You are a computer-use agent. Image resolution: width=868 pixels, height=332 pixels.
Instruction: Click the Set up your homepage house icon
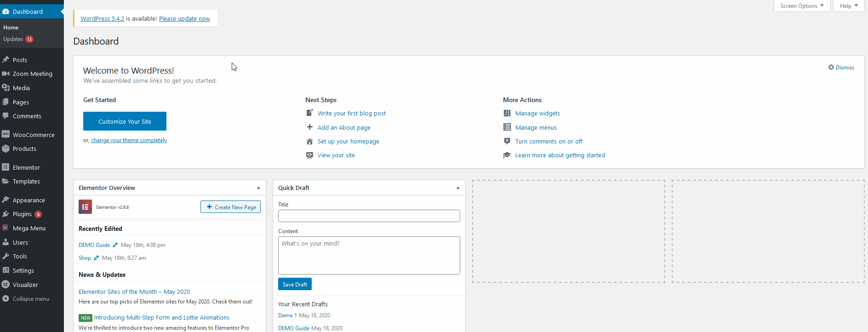[x=310, y=141]
